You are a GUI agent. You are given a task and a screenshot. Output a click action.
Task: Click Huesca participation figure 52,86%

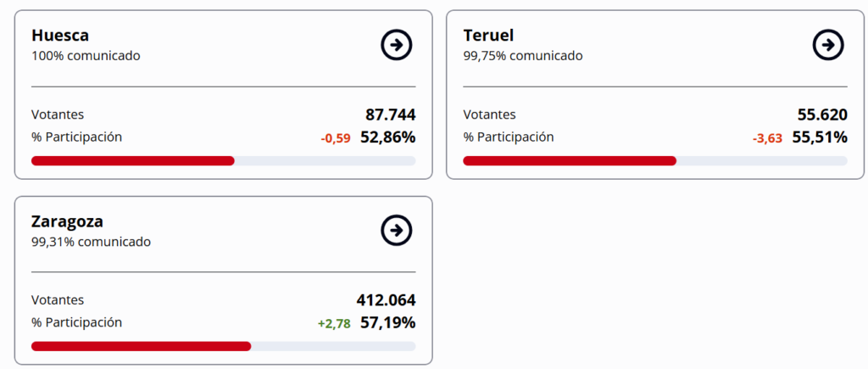[x=388, y=137]
